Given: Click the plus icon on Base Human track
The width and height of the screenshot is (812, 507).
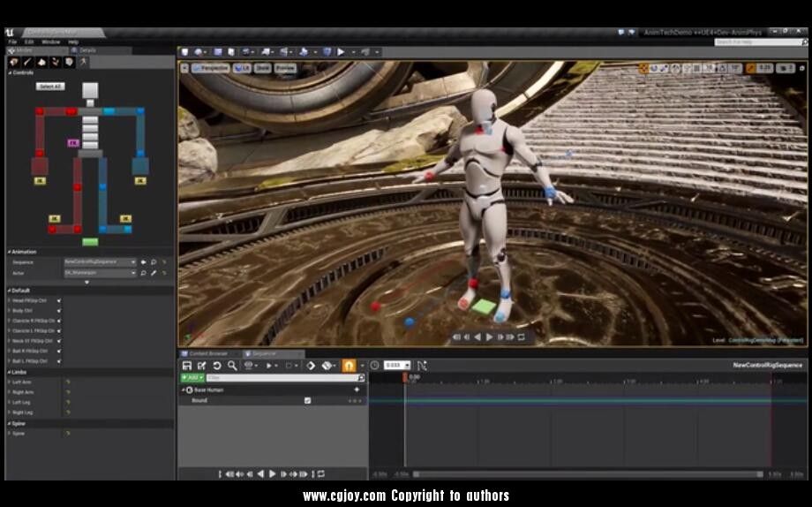Looking at the screenshot, I should click(357, 390).
